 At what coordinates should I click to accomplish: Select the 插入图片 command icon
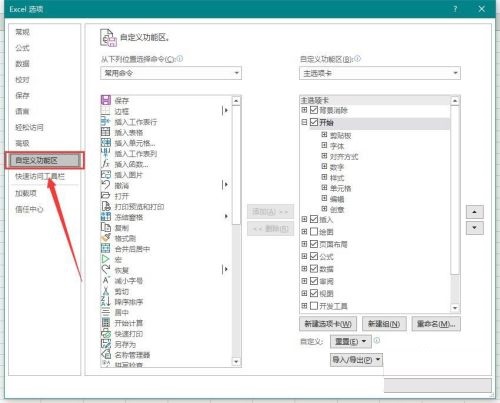coord(106,174)
